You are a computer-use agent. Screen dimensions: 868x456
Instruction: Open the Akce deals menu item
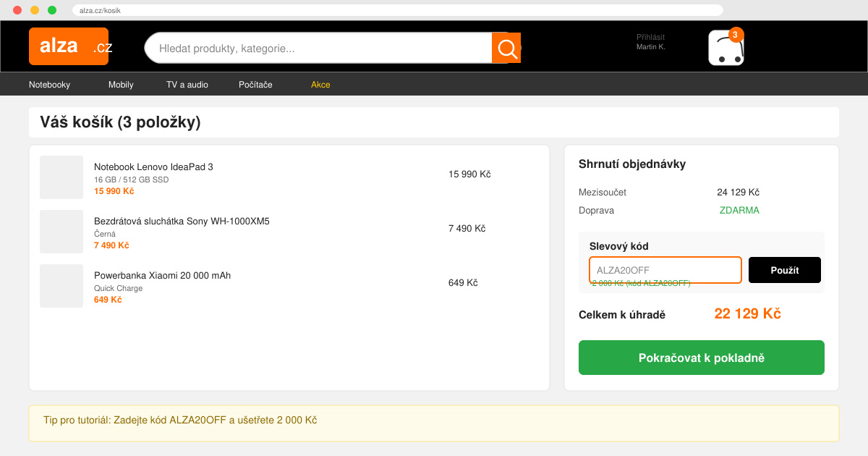point(320,85)
